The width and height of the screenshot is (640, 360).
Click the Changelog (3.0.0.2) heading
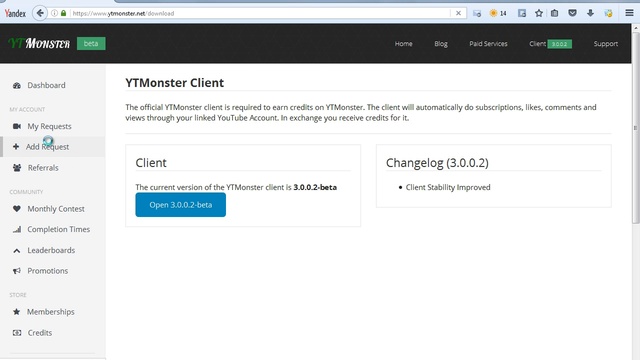(437, 163)
